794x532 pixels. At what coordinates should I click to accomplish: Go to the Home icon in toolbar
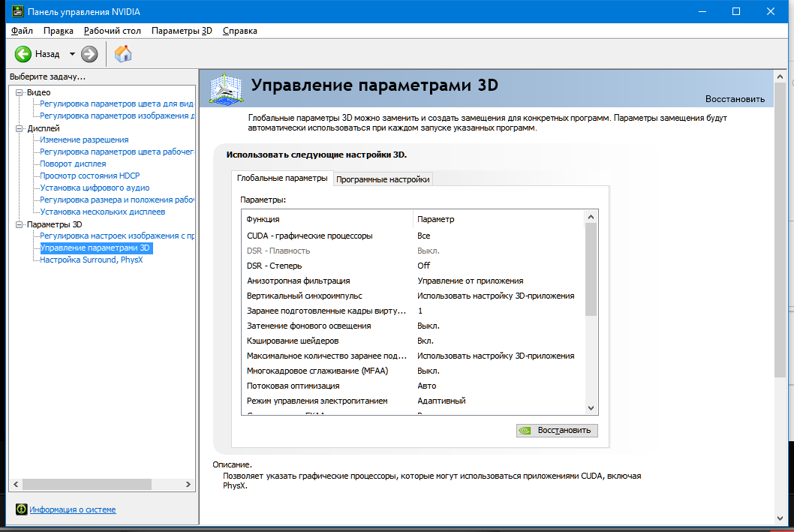point(123,54)
